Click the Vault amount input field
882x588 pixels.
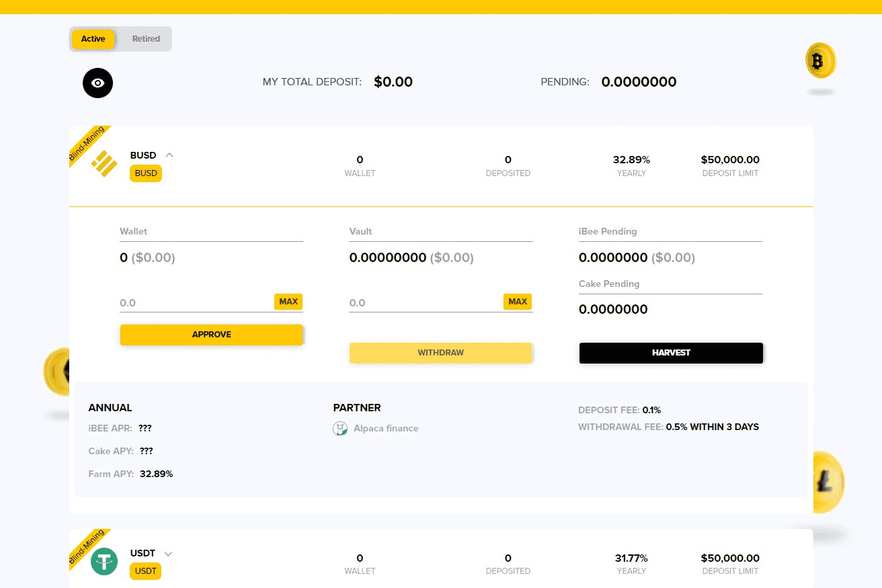pos(417,302)
